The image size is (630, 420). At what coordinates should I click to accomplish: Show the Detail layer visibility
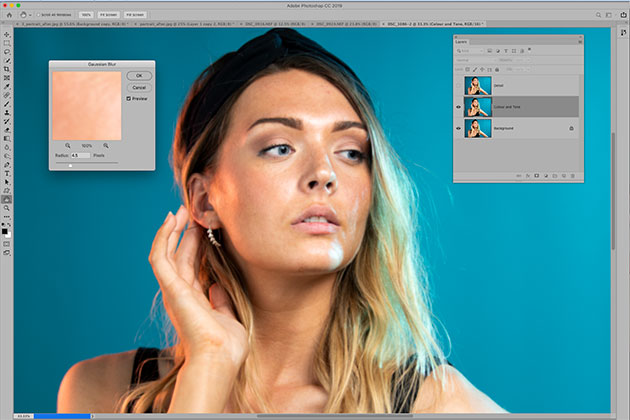pyautogui.click(x=458, y=86)
